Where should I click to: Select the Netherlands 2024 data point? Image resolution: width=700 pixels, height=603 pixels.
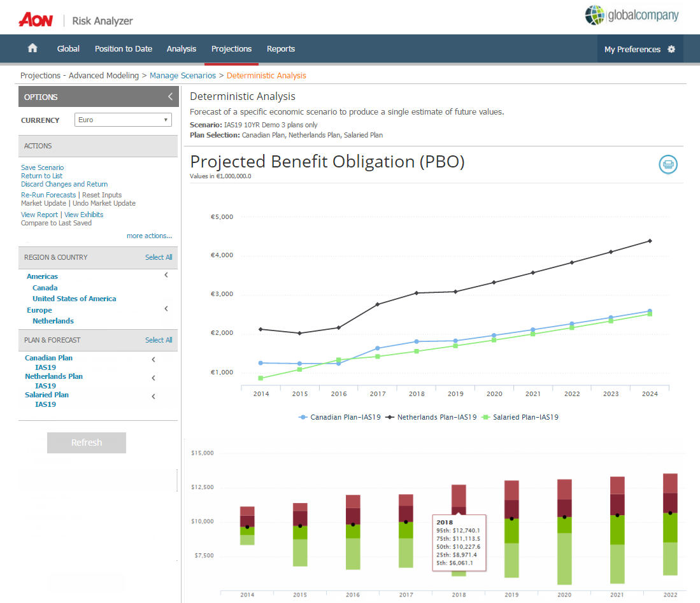pos(650,241)
